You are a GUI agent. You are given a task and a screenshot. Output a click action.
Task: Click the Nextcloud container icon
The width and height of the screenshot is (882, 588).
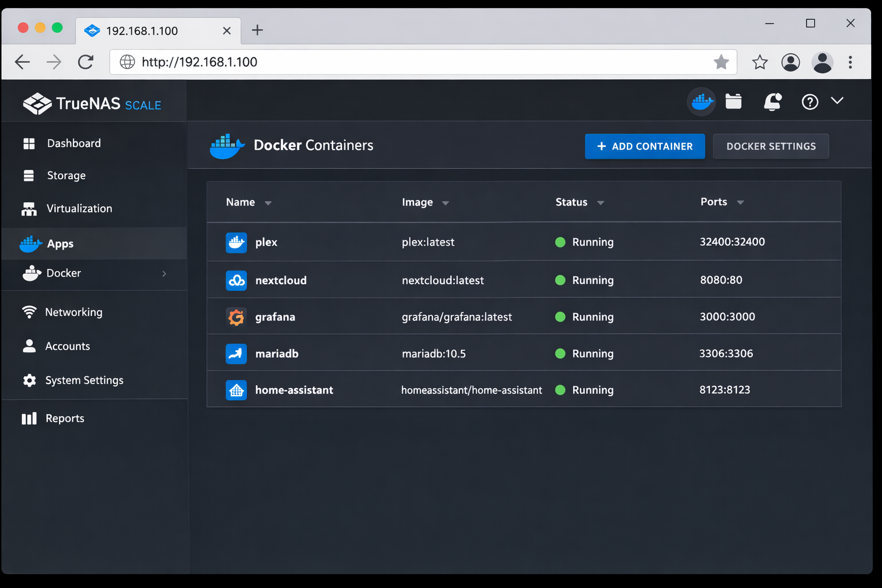pyautogui.click(x=236, y=280)
